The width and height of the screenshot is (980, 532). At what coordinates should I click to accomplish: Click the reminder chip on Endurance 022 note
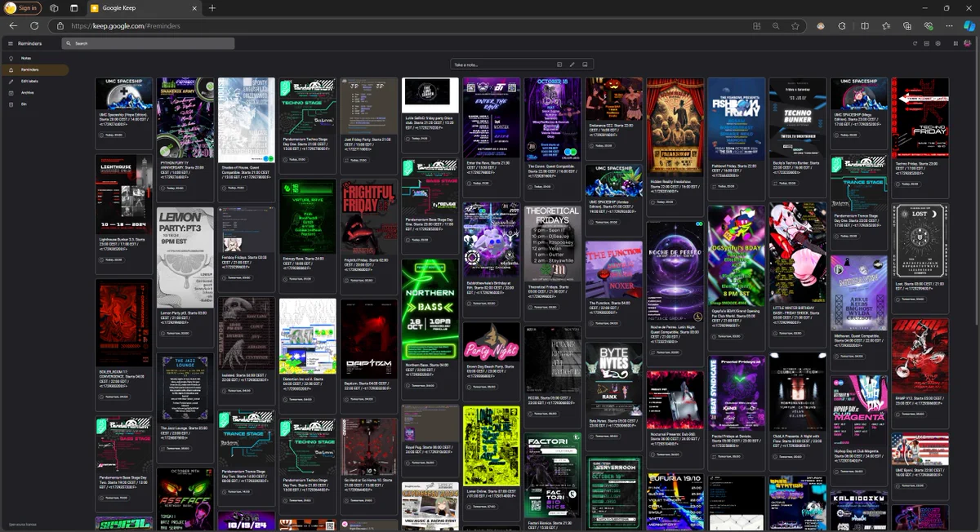pyautogui.click(x=600, y=146)
